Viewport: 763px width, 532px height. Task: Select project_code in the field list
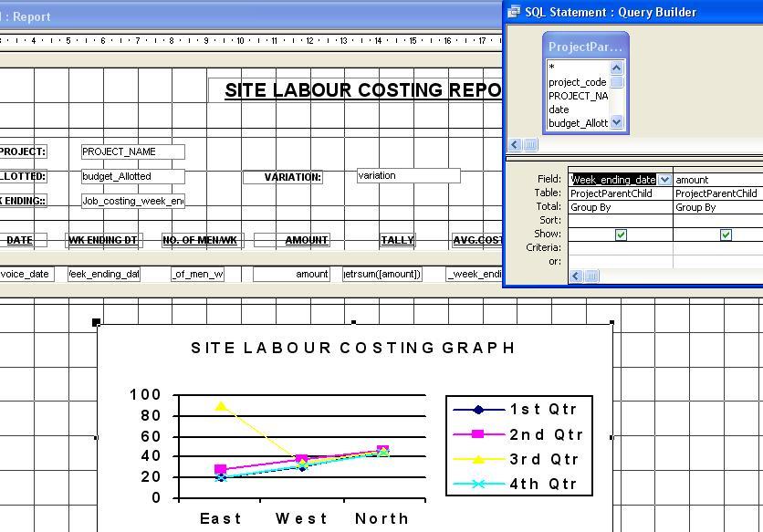578,82
